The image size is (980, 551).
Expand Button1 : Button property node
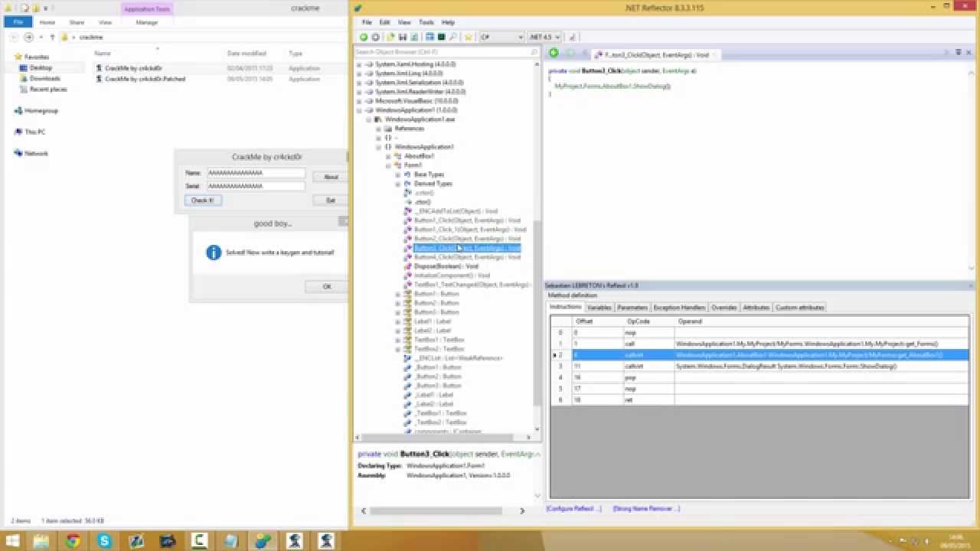[x=398, y=294]
